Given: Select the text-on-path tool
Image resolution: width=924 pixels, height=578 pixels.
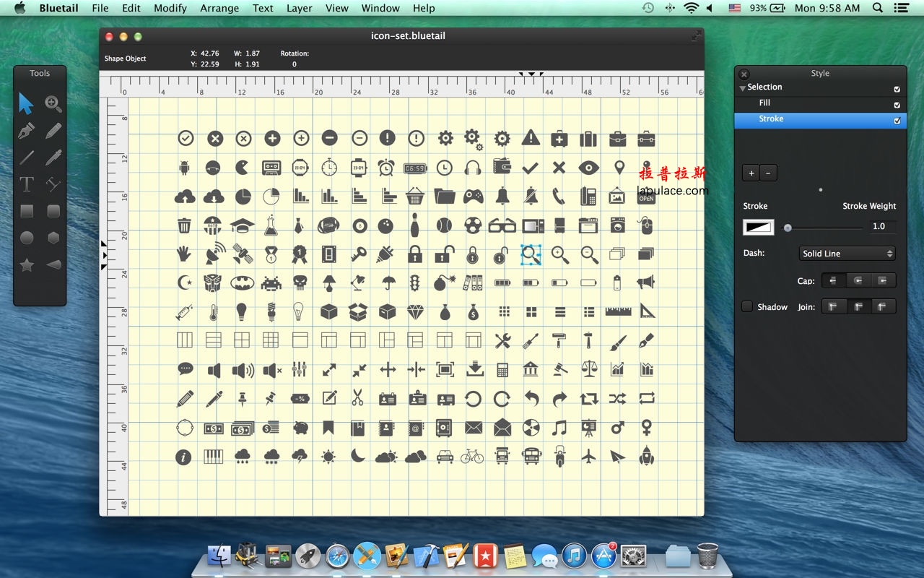Looking at the screenshot, I should pyautogui.click(x=53, y=184).
